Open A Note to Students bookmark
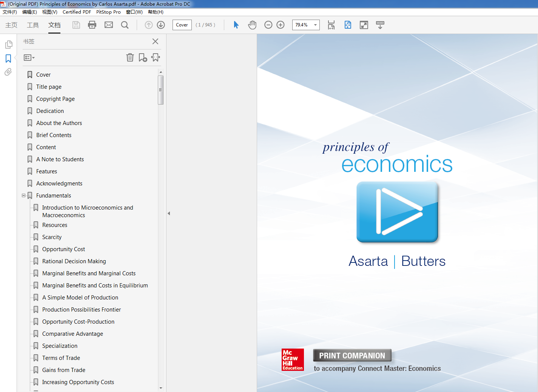The image size is (538, 392). (x=60, y=159)
